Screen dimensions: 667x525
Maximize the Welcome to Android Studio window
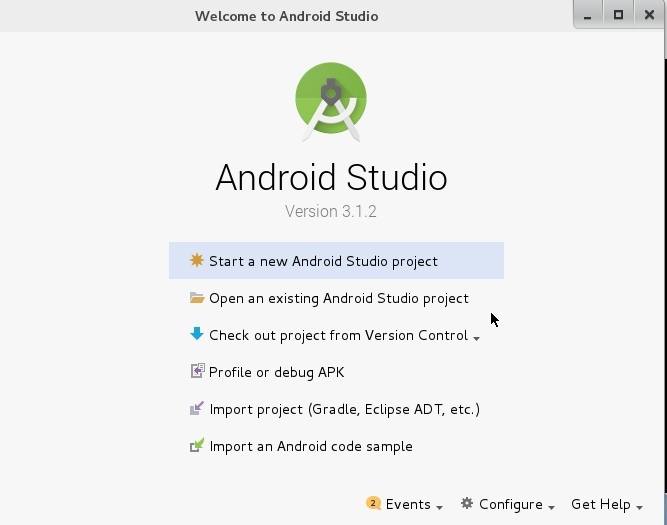[x=618, y=15]
